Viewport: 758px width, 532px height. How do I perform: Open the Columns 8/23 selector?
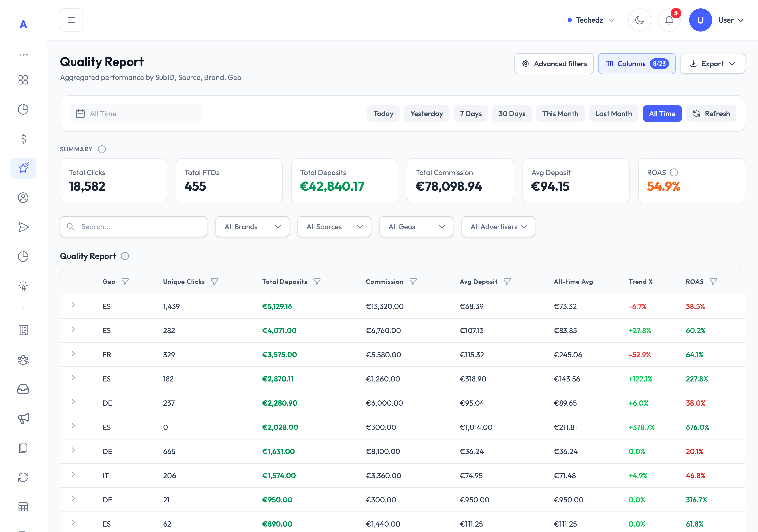[637, 64]
